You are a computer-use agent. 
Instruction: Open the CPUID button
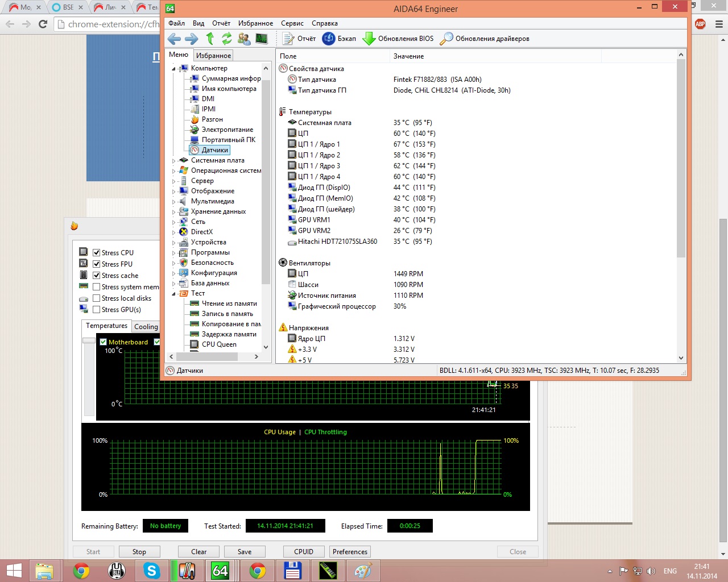tap(304, 552)
